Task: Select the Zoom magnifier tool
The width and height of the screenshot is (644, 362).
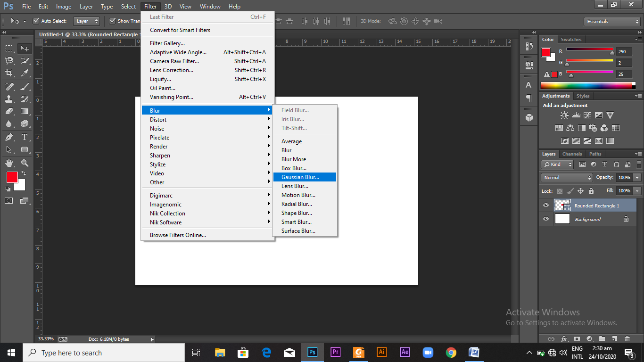Action: [x=25, y=163]
